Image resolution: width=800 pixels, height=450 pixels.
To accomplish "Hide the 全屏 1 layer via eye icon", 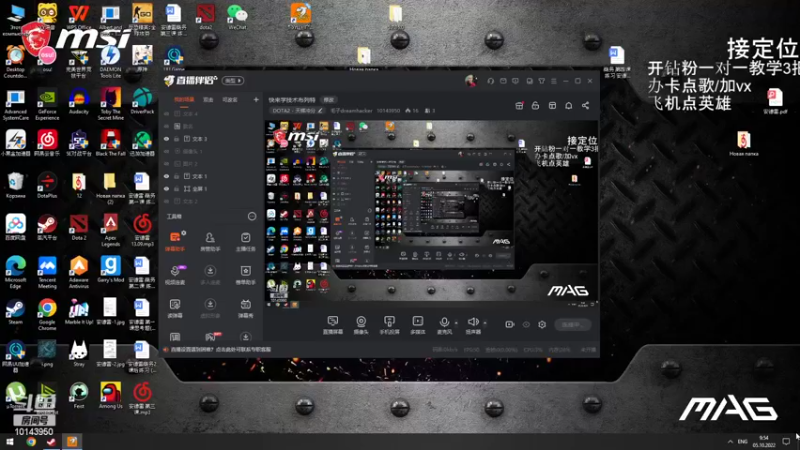I will [x=166, y=189].
